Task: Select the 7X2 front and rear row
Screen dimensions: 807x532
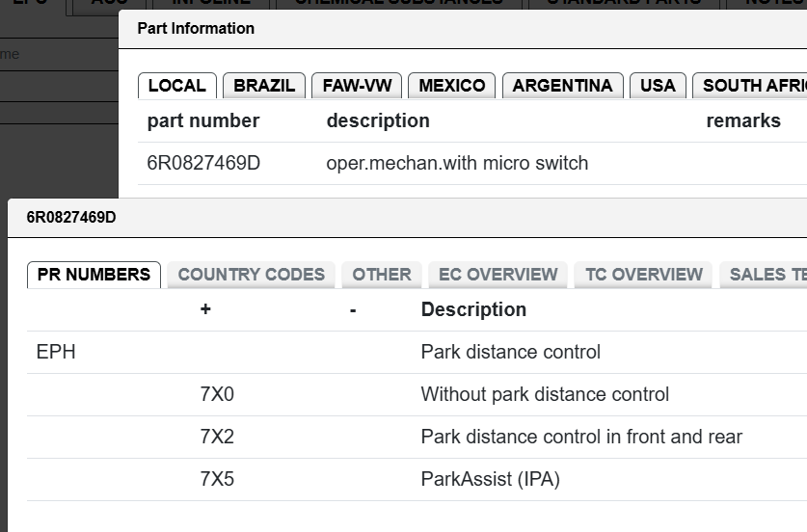Action: coord(417,437)
